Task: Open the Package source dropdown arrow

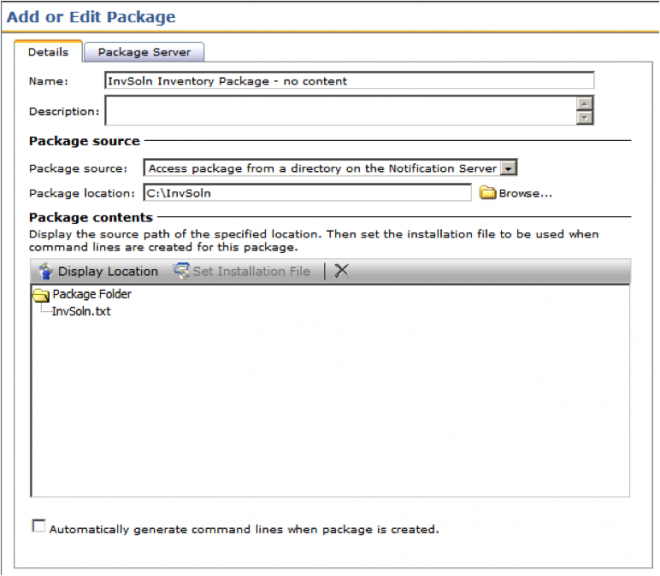Action: [x=508, y=168]
